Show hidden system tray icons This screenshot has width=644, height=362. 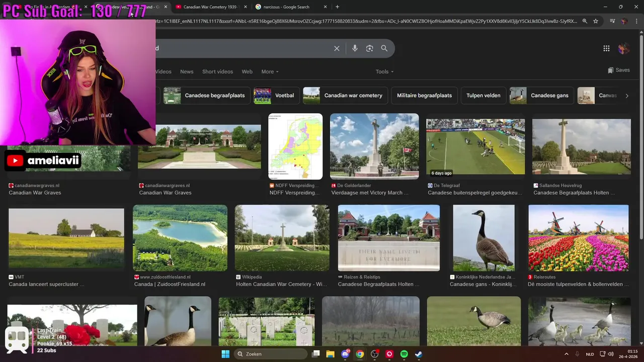pos(566,354)
